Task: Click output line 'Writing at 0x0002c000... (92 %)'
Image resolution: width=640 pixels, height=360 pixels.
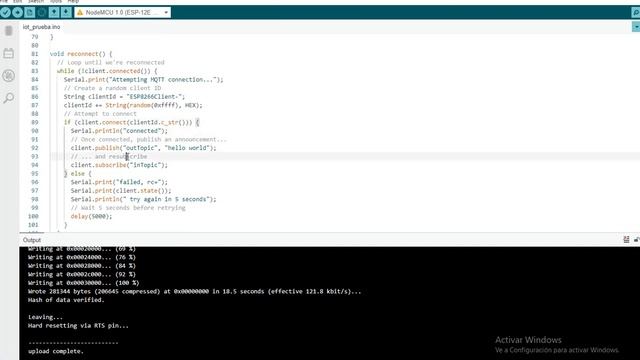Action: [82, 275]
